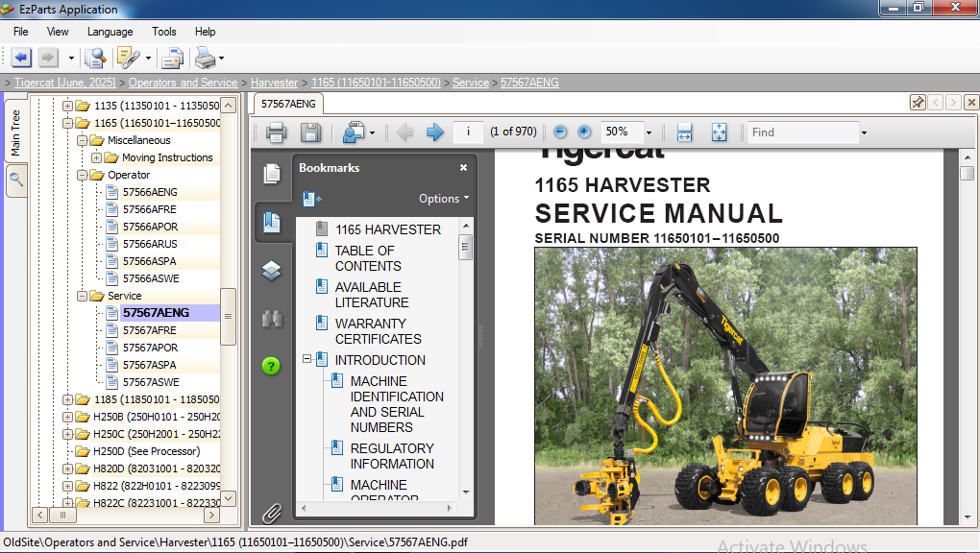The width and height of the screenshot is (980, 553).
Task: Click the main toolbar printer icon
Action: pos(205,59)
